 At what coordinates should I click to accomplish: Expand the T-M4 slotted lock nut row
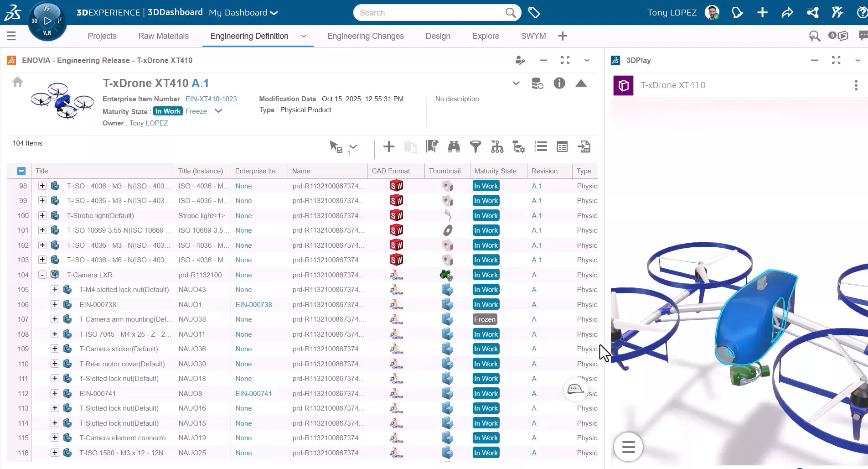click(x=55, y=289)
